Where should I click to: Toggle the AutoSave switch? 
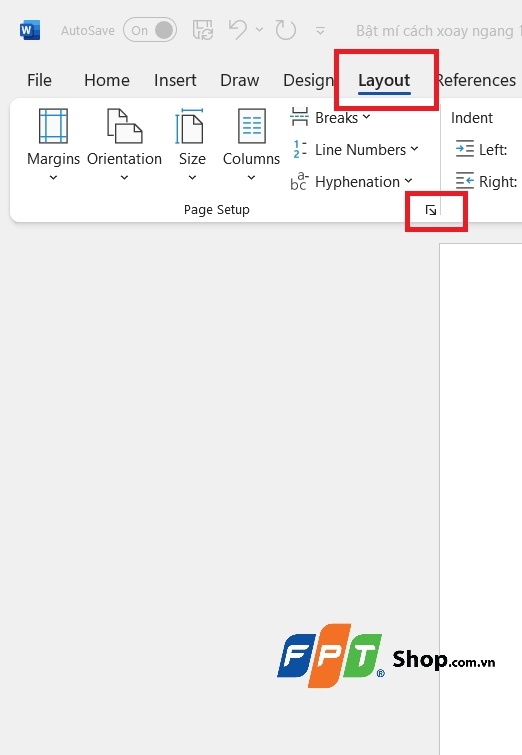tap(150, 30)
